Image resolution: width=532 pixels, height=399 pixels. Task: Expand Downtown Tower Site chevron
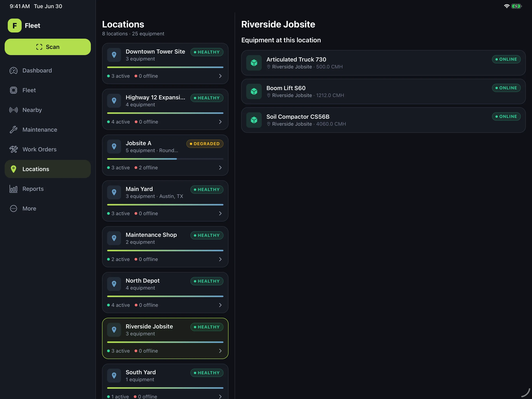pos(220,76)
